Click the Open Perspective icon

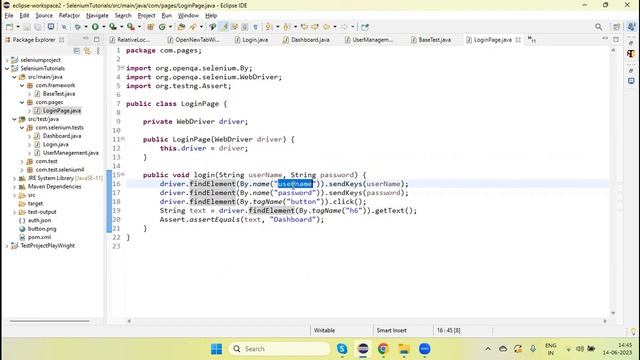click(616, 27)
